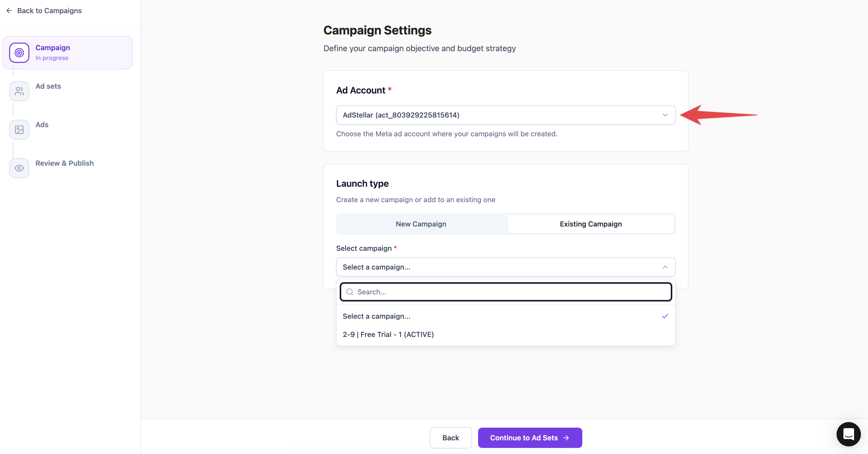Collapse the Select campaign dropdown chevron

click(665, 267)
